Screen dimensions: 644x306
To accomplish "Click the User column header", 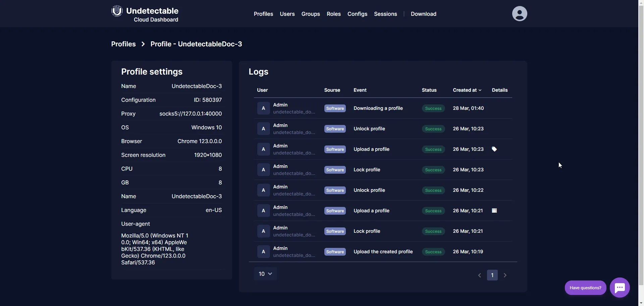I will [x=262, y=90].
